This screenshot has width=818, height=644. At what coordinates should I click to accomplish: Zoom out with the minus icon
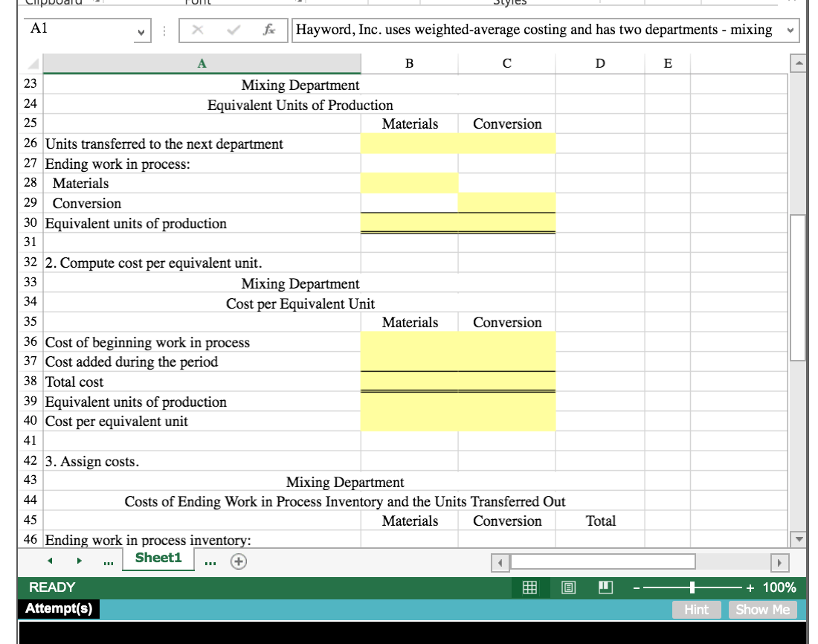point(635,587)
